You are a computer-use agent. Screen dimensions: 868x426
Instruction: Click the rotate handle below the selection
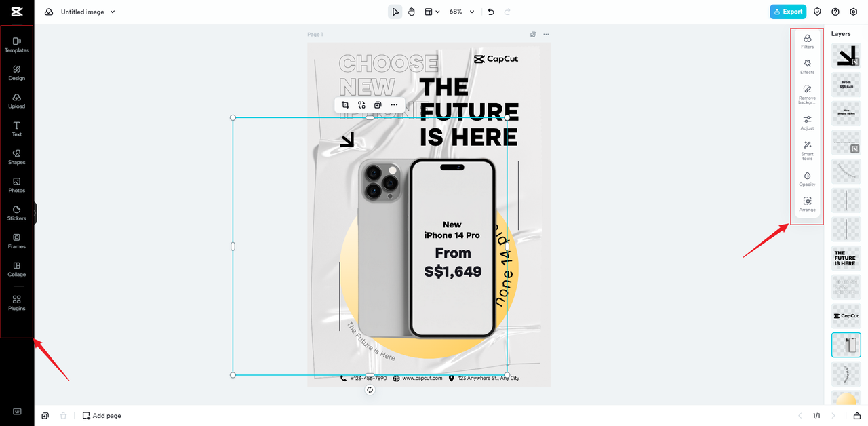[370, 389]
